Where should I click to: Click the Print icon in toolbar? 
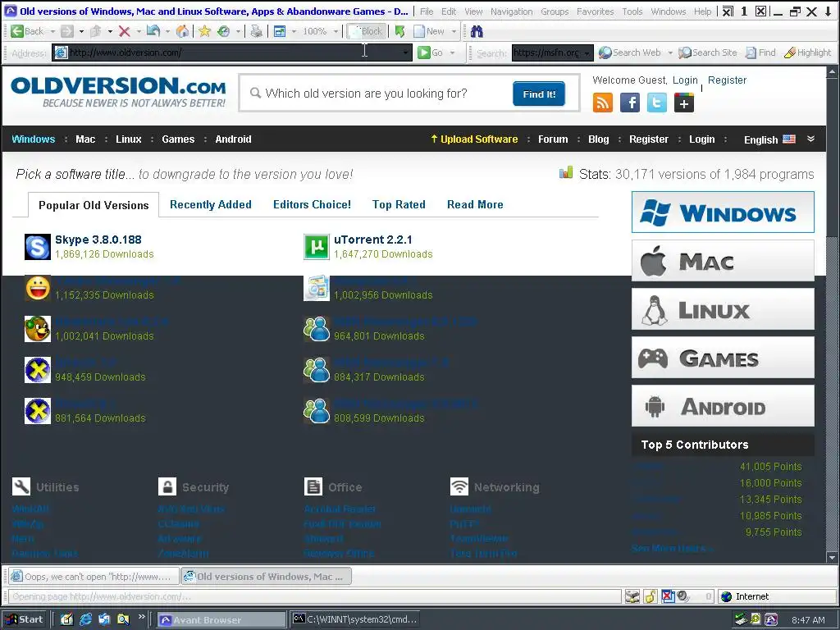(x=257, y=32)
